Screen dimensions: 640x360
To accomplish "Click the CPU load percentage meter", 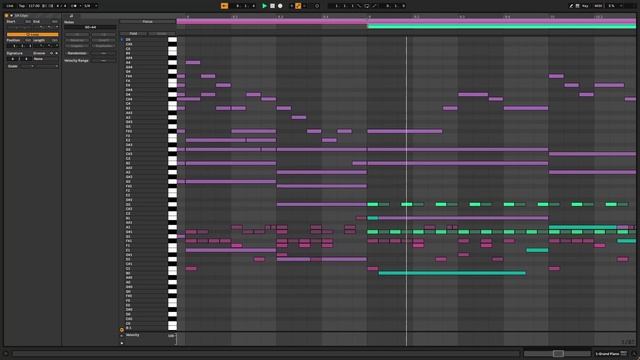I will tap(612, 6).
